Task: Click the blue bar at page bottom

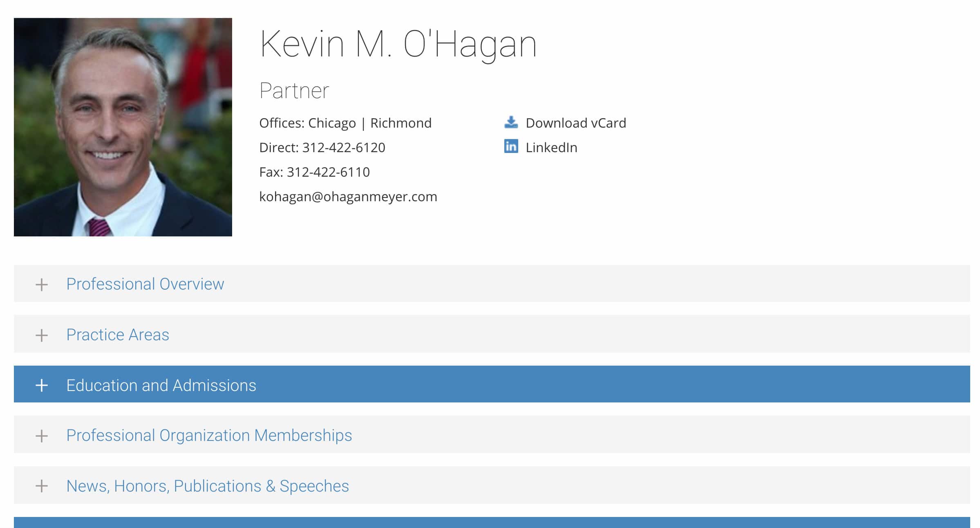Action: [492, 523]
